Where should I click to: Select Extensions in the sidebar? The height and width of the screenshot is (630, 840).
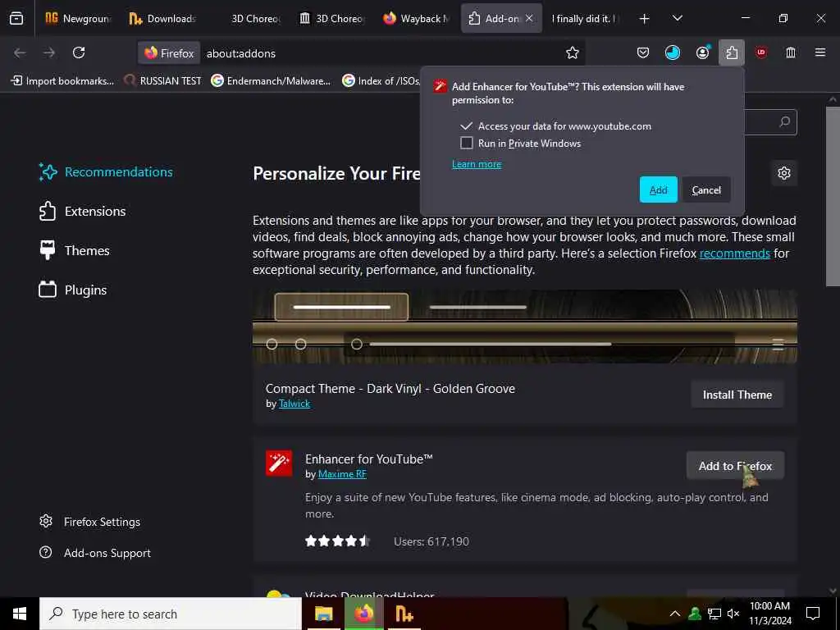pos(83,211)
